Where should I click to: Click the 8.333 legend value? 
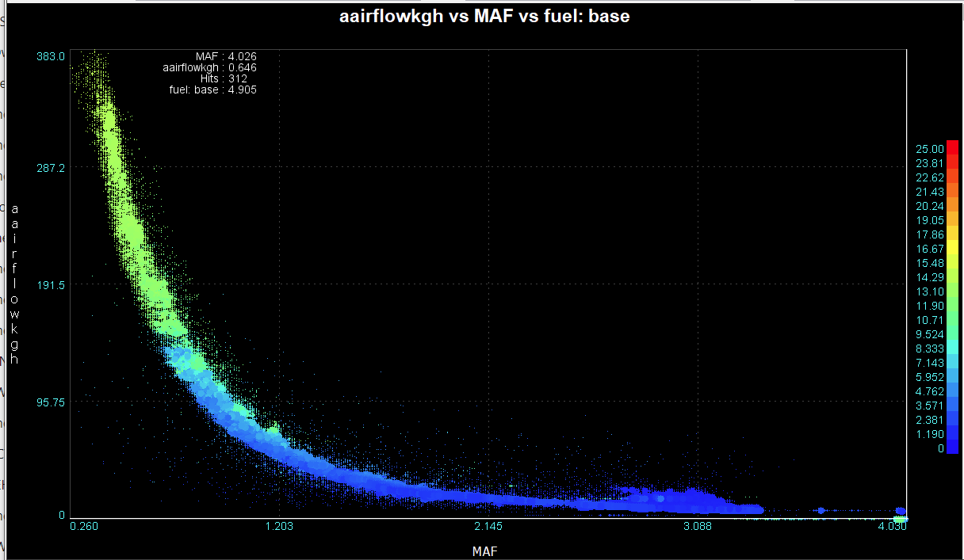[x=929, y=349]
